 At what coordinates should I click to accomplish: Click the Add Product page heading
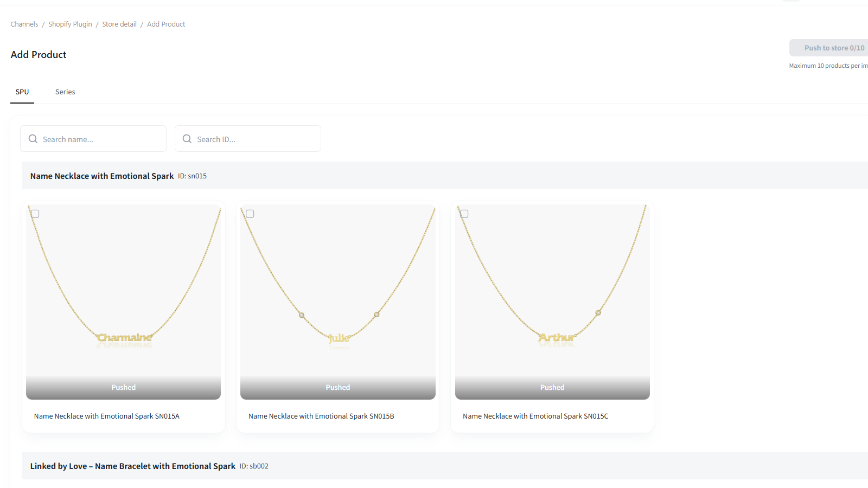click(39, 54)
